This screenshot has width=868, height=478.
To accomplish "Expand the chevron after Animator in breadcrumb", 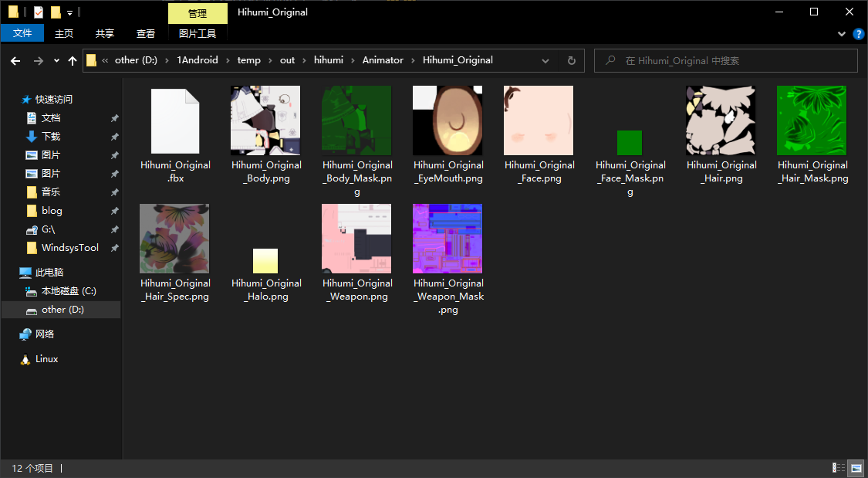I will (414, 60).
